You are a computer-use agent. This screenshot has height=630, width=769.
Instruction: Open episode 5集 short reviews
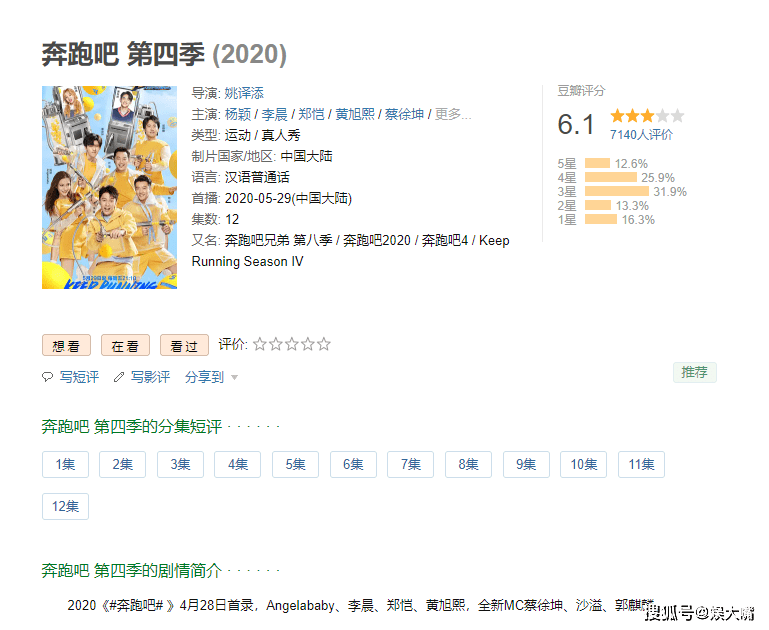[295, 464]
